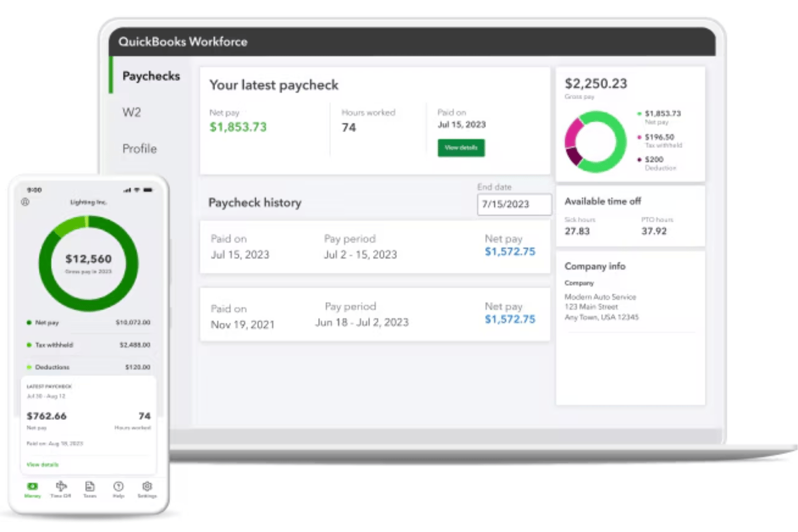
Task: Click the End date field 7/15/2023
Action: tap(514, 204)
